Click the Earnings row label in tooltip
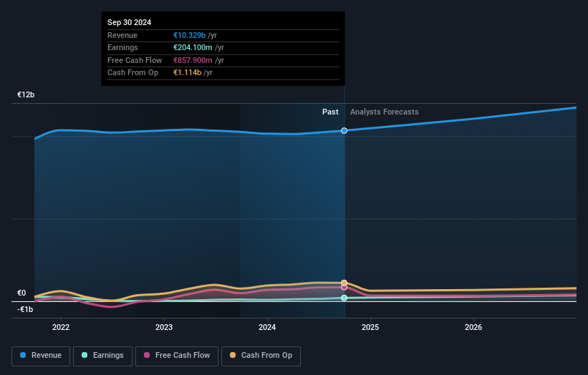This screenshot has height=375, width=588. click(122, 47)
